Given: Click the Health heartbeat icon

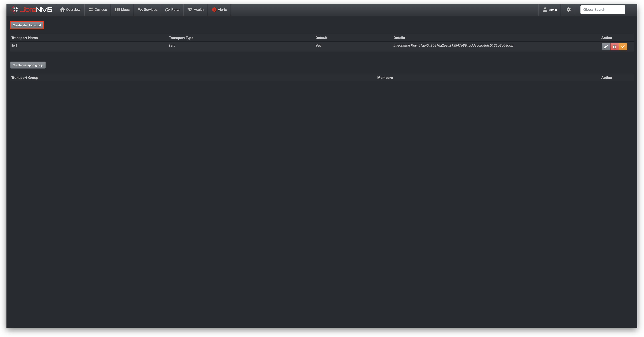Looking at the screenshot, I should 190,10.
